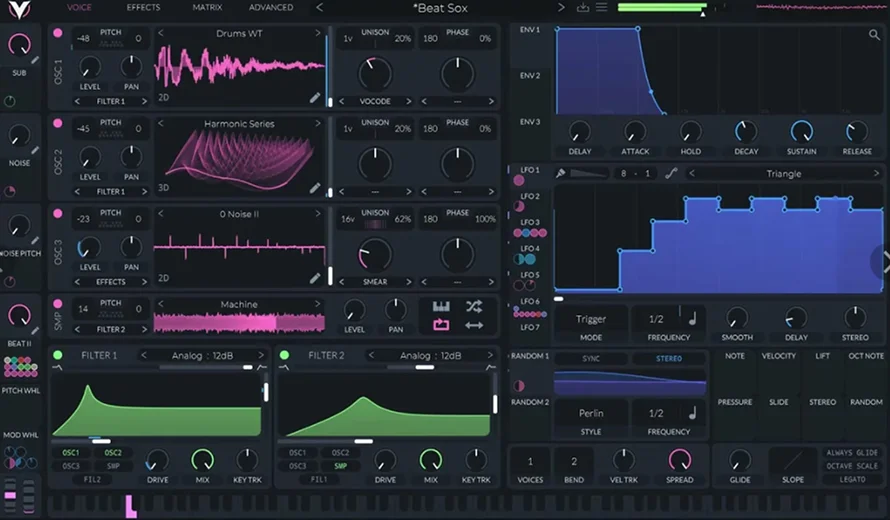Image resolution: width=890 pixels, height=520 pixels.
Task: Click the pencil edit icon on OSC 1 wavetable
Action: pos(315,98)
